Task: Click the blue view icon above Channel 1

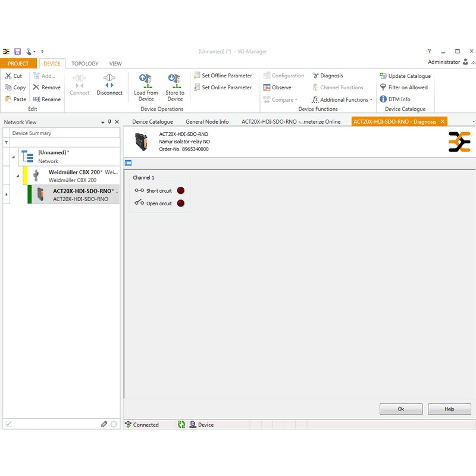Action: coord(128,163)
